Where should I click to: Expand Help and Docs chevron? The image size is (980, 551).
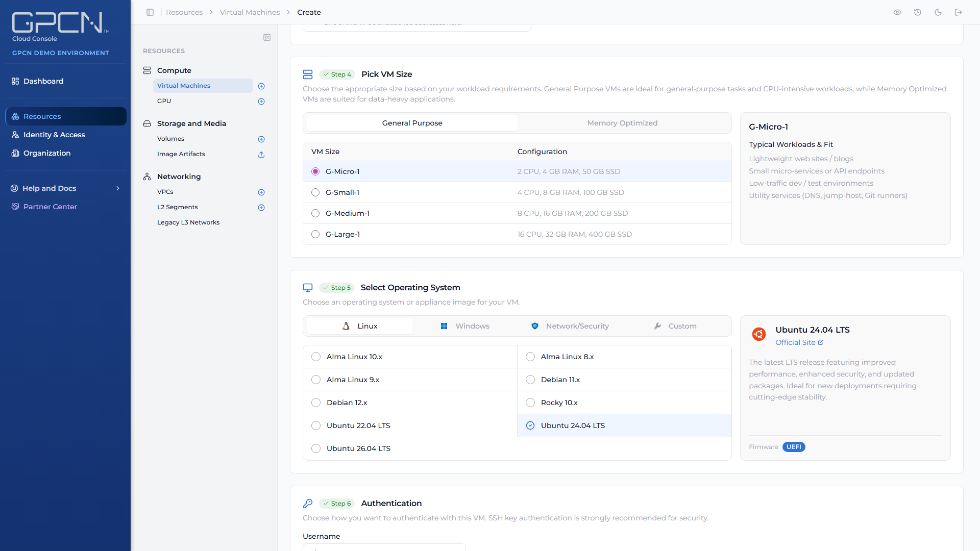pos(118,188)
